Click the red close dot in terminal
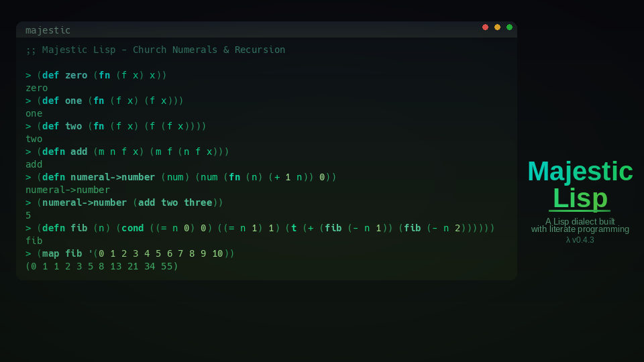The width and height of the screenshot is (644, 362). point(485,27)
